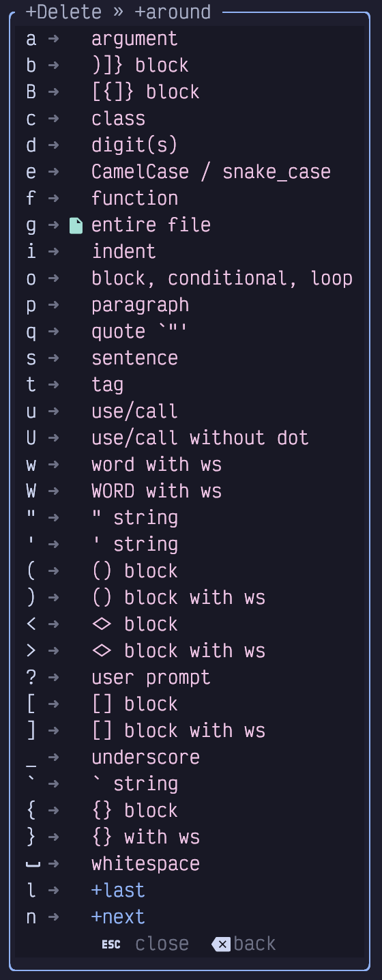382x980 pixels.
Task: Click the arrow beside the underscore key
Action: (54, 758)
